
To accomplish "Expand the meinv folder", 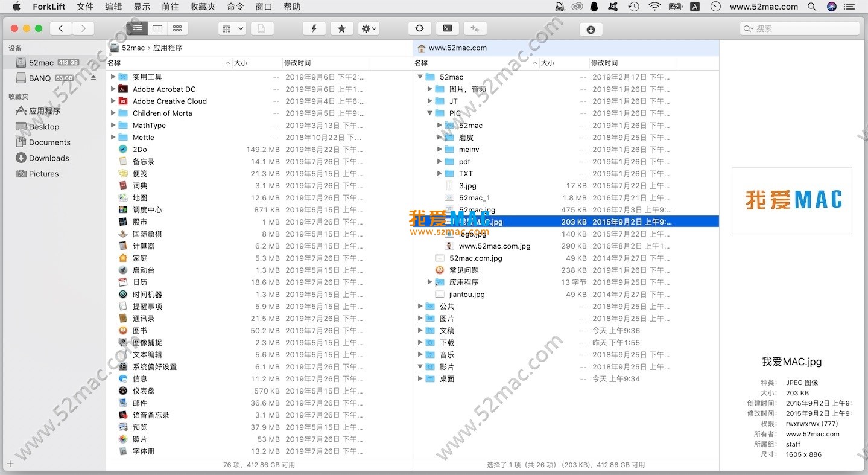I will pos(440,149).
